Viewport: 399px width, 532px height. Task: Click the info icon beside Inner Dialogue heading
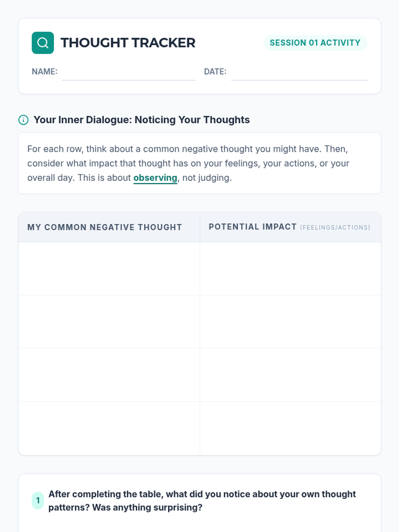(x=23, y=120)
